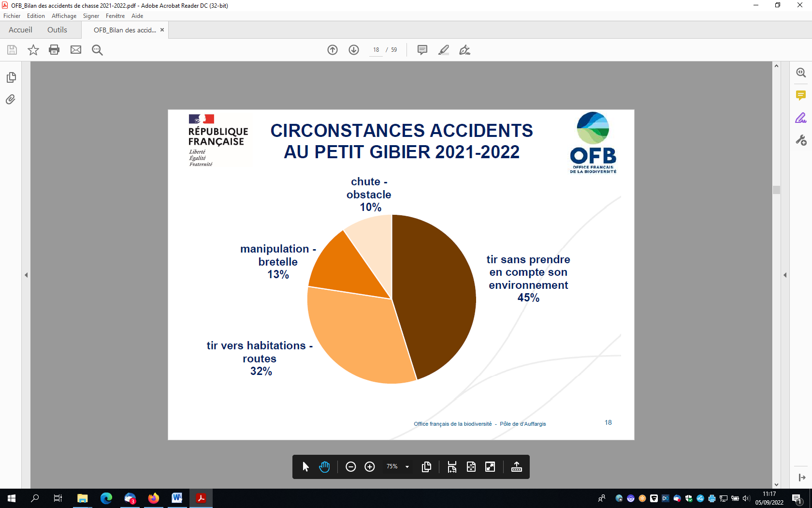
Task: Open page thumbnails panel
Action: pos(11,77)
